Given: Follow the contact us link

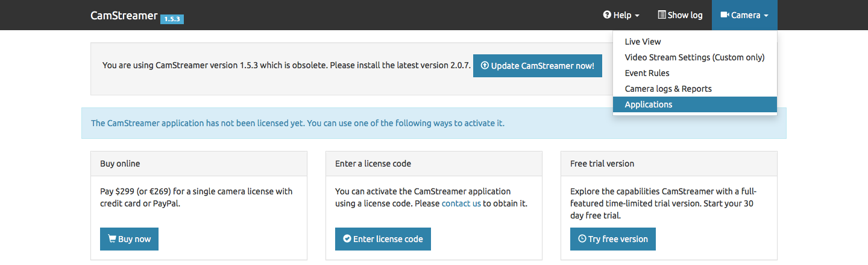Looking at the screenshot, I should click(x=461, y=203).
